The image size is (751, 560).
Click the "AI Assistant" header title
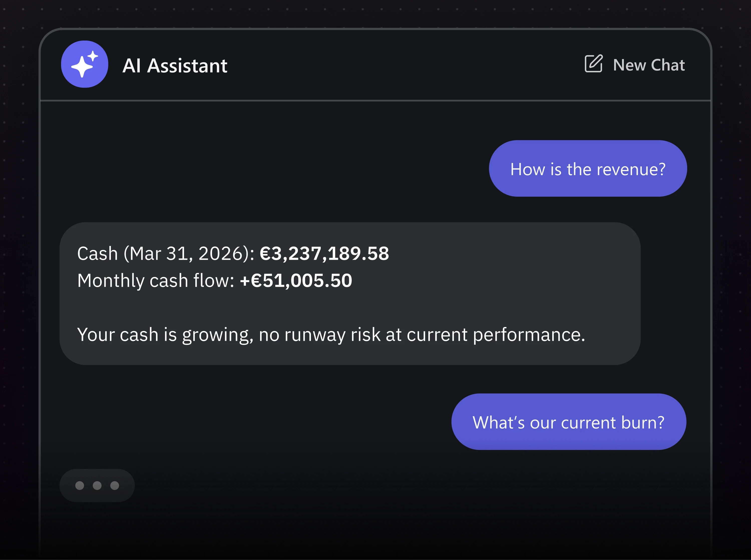pyautogui.click(x=175, y=65)
